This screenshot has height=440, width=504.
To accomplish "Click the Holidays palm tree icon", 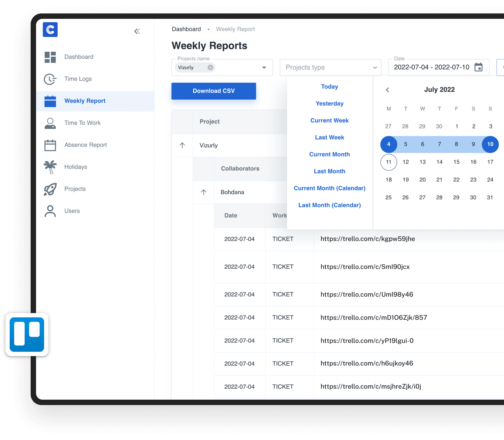I will pos(50,167).
